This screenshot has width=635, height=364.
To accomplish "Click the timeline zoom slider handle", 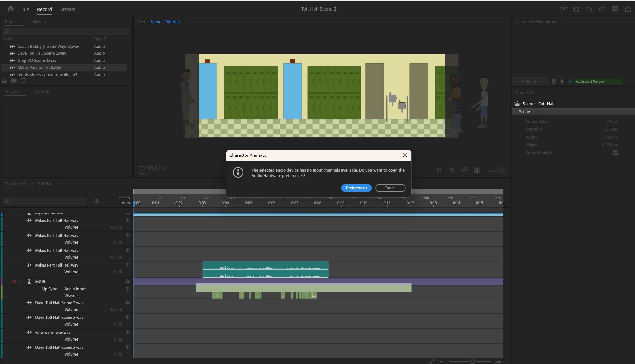I will click(472, 361).
